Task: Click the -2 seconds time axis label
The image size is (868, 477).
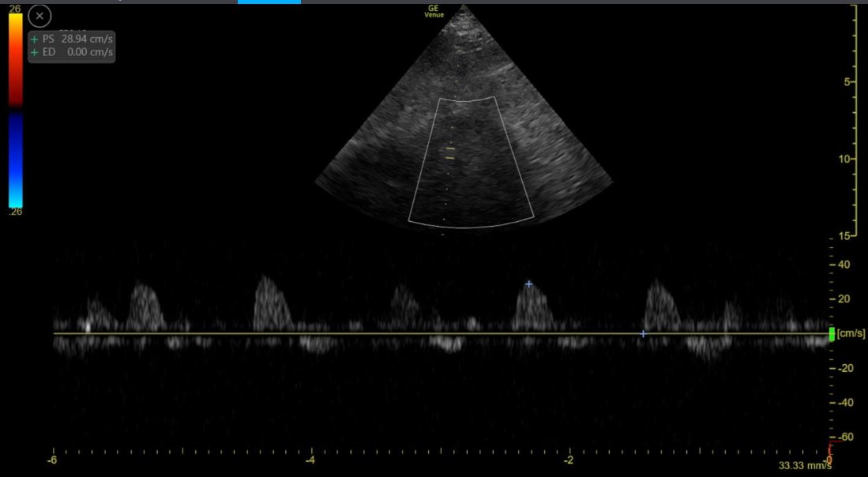Action: (569, 460)
